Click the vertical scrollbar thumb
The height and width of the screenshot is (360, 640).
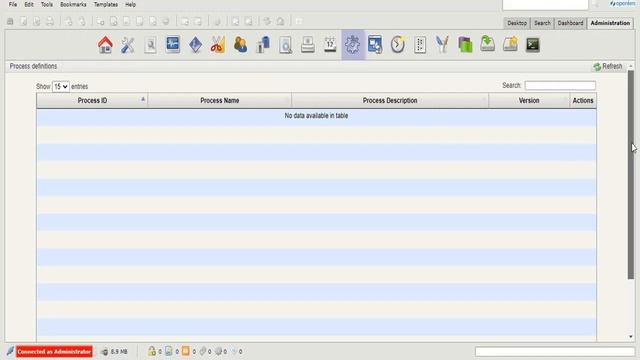tap(631, 175)
